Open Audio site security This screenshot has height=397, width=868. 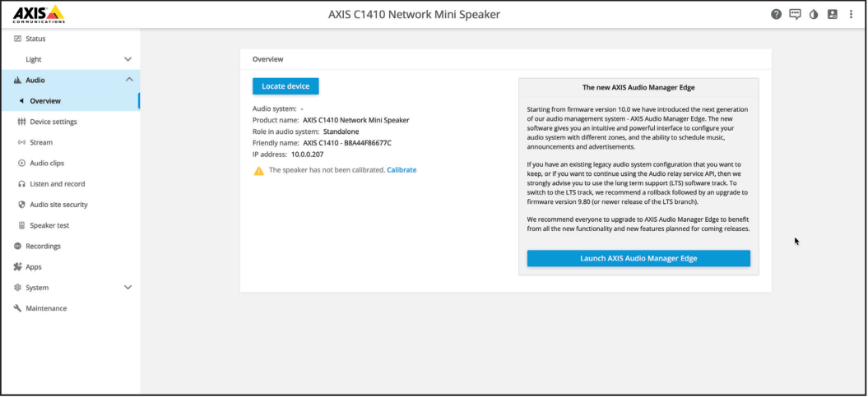58,205
